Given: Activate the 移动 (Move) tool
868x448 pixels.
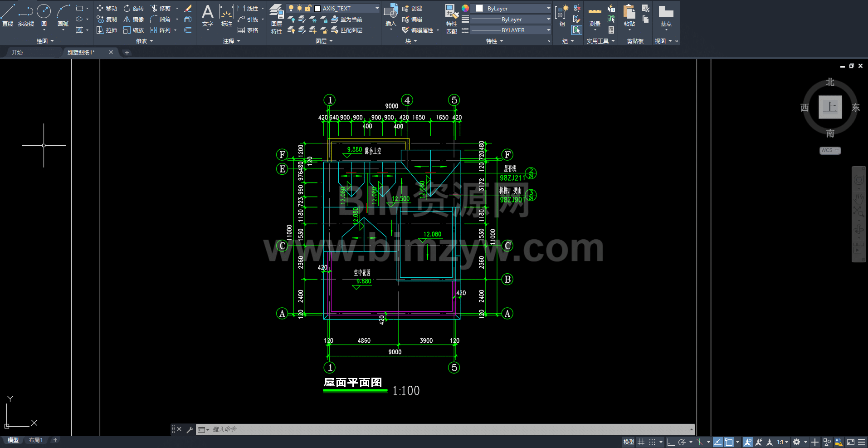Looking at the screenshot, I should [107, 8].
